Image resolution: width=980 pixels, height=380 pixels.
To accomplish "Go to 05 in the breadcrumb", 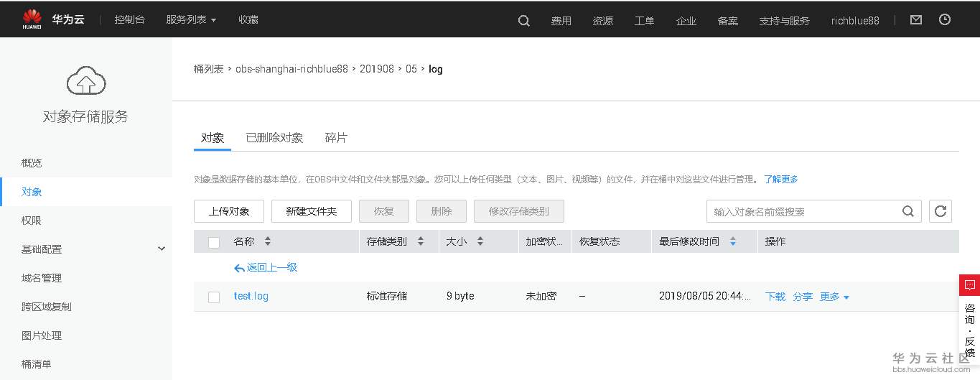I will pos(411,69).
